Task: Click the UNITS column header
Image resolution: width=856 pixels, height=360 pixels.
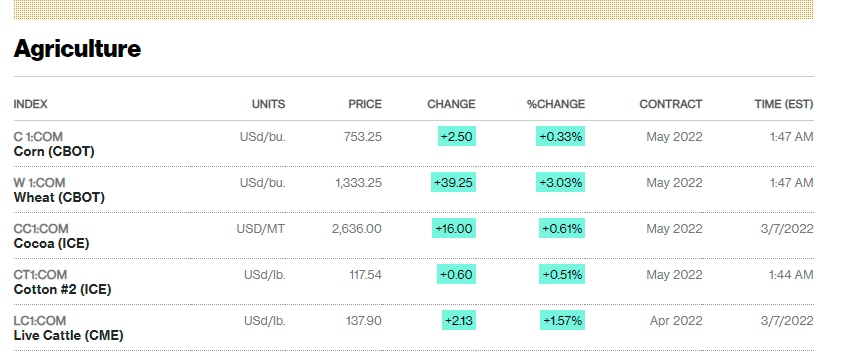Action: pos(268,104)
